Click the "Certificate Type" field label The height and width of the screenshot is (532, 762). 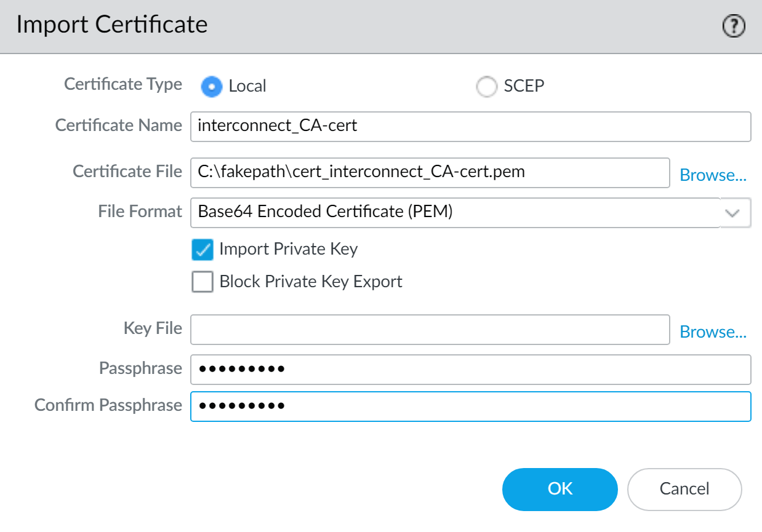(x=123, y=84)
